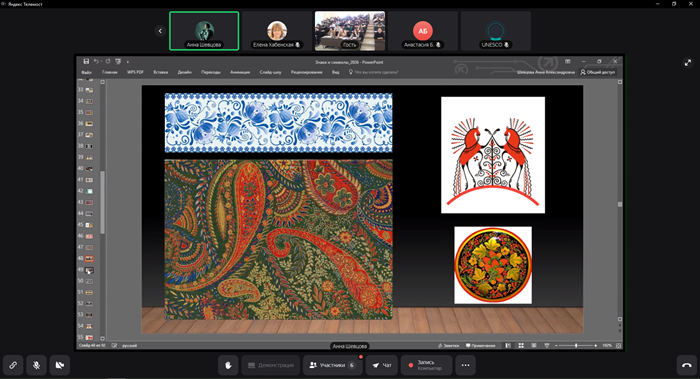
Task: Switch to the Слайд-шоу ribbon tab
Action: tap(271, 72)
